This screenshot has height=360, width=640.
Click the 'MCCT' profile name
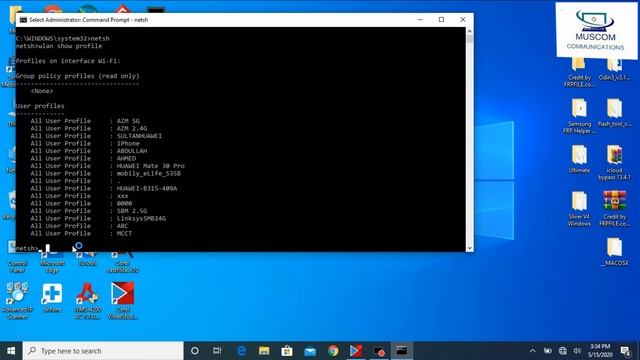pos(124,233)
